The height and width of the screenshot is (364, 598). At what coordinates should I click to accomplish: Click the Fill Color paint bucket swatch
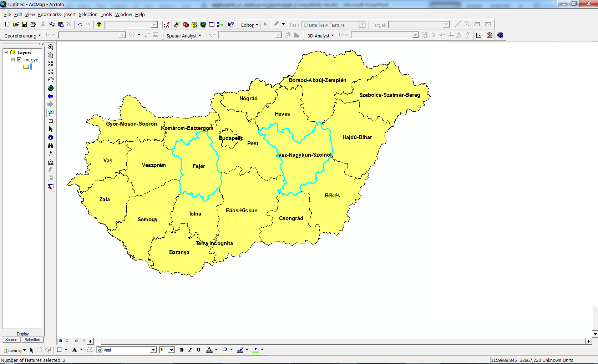225,350
